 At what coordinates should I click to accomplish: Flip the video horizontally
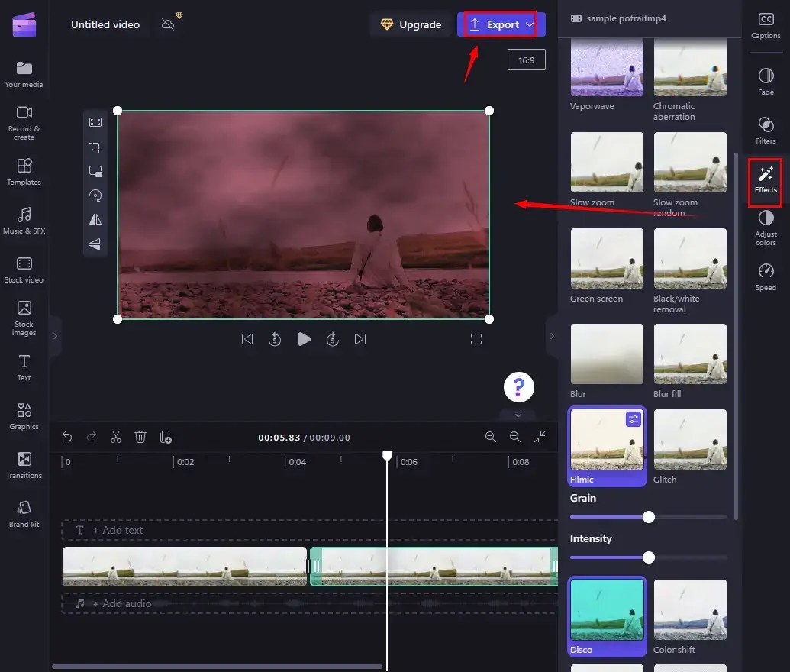95,219
